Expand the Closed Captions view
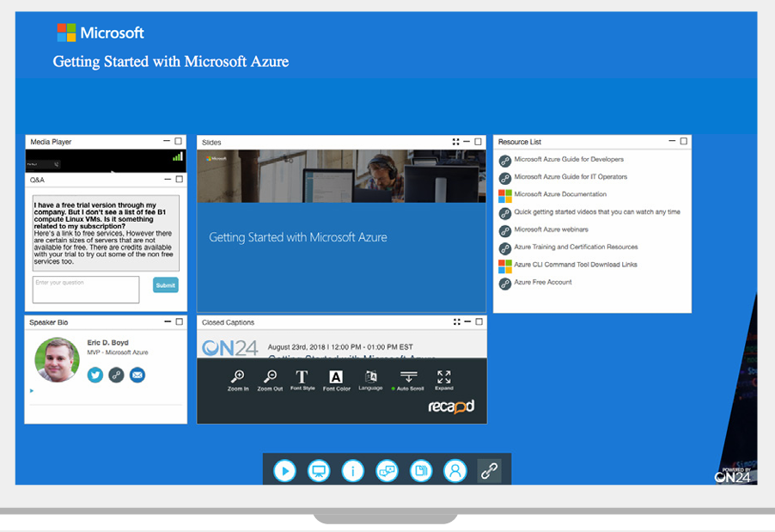The height and width of the screenshot is (532, 775). coord(443,379)
